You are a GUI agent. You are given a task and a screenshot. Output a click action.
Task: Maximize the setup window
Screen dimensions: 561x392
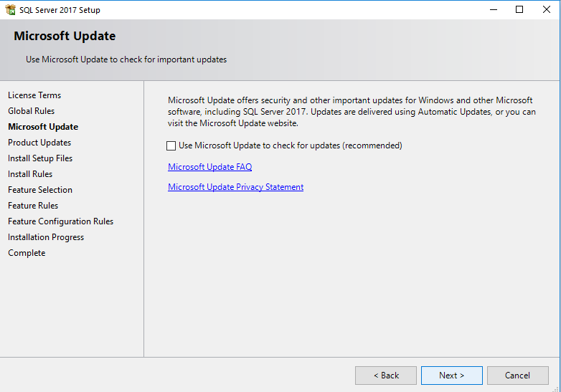(519, 10)
